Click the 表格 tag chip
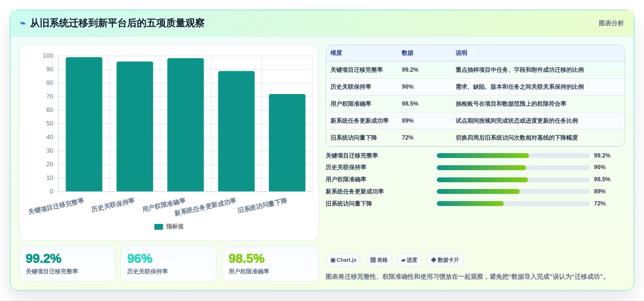The width and height of the screenshot is (644, 301). 379,260
